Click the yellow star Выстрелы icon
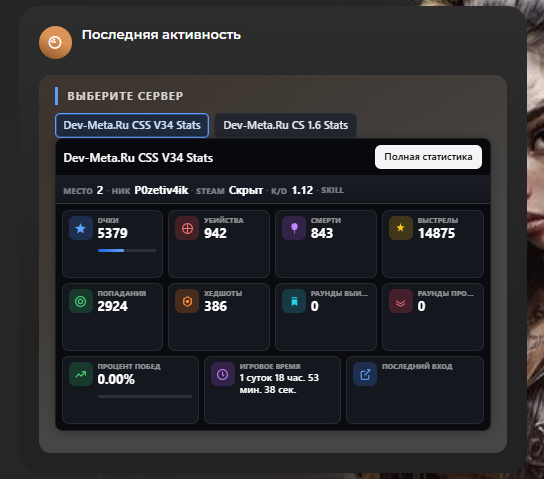The width and height of the screenshot is (544, 479). click(x=401, y=228)
